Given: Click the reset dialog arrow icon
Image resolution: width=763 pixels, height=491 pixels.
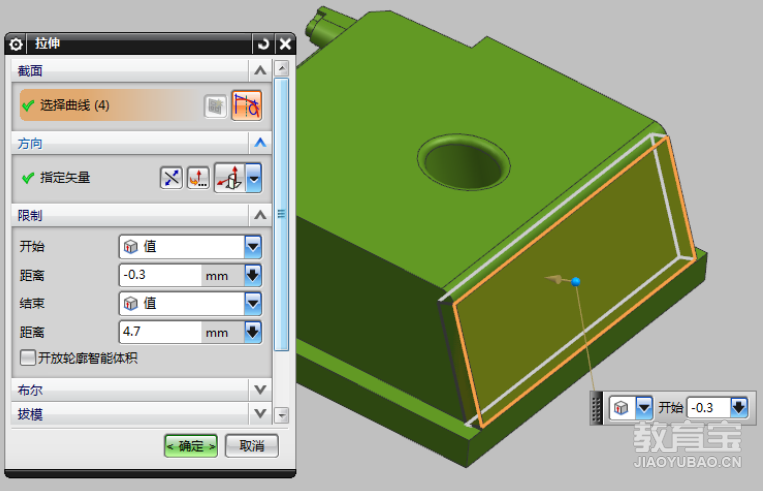Looking at the screenshot, I should (263, 44).
